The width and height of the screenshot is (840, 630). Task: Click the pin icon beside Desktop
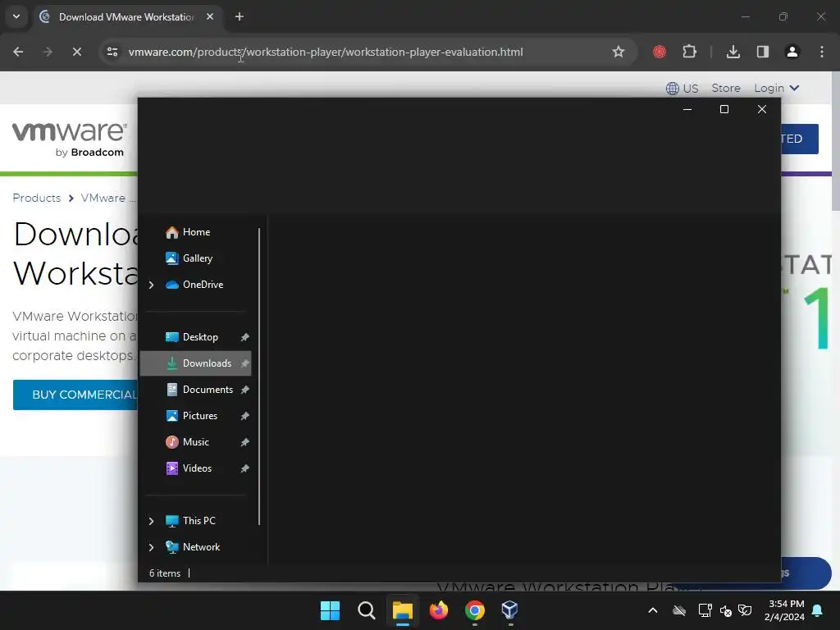point(244,337)
